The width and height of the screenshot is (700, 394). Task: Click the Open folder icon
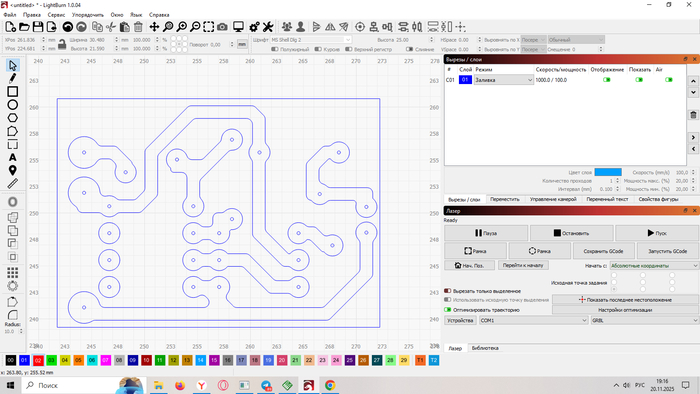pos(24,27)
